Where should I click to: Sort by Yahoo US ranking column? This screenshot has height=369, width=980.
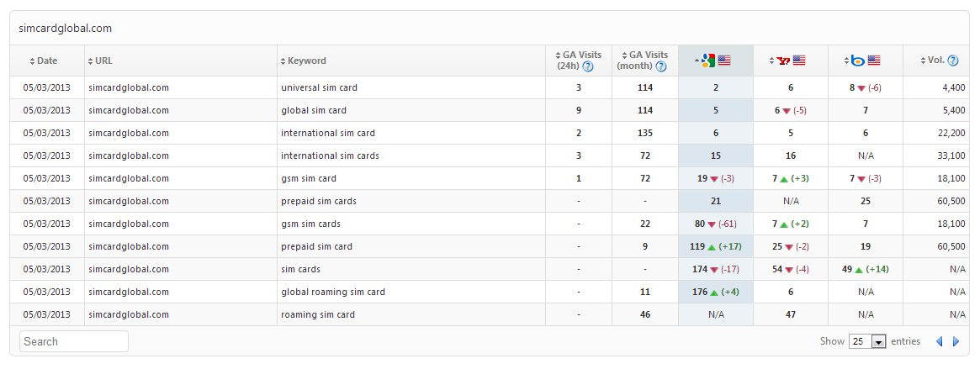point(790,61)
